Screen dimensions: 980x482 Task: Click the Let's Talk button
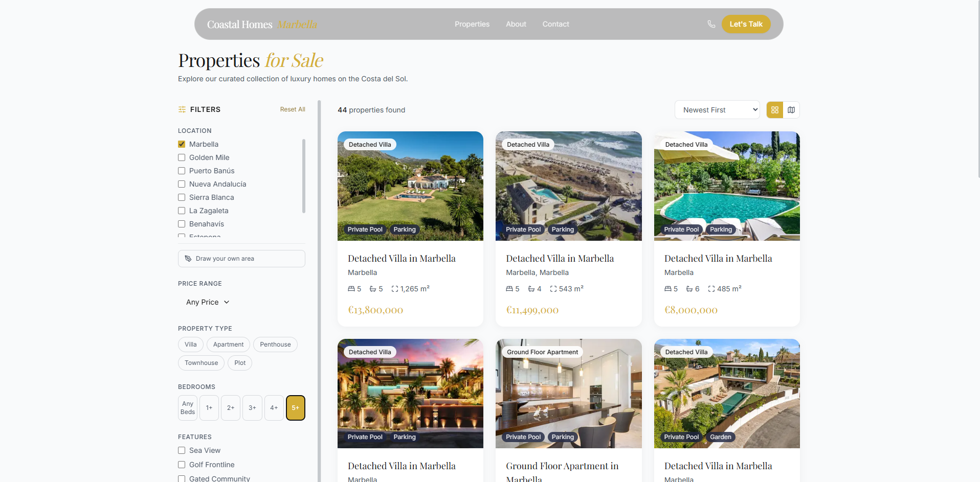coord(746,24)
